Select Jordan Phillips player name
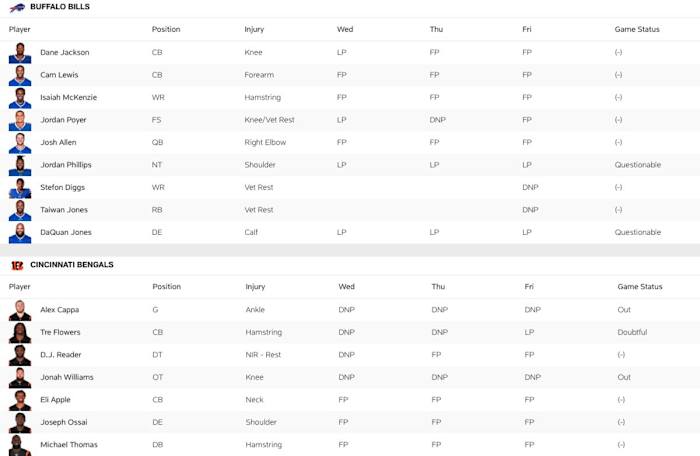Image resolution: width=700 pixels, height=456 pixels. 66,165
